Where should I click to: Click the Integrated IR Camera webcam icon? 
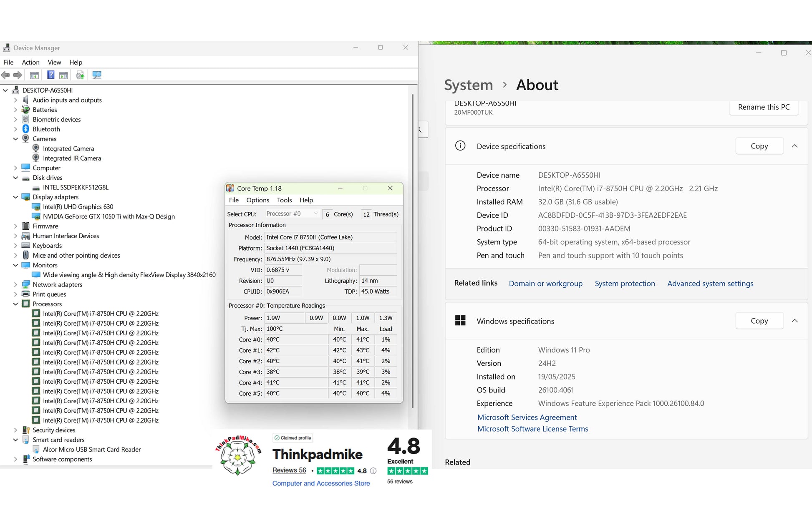pos(36,158)
